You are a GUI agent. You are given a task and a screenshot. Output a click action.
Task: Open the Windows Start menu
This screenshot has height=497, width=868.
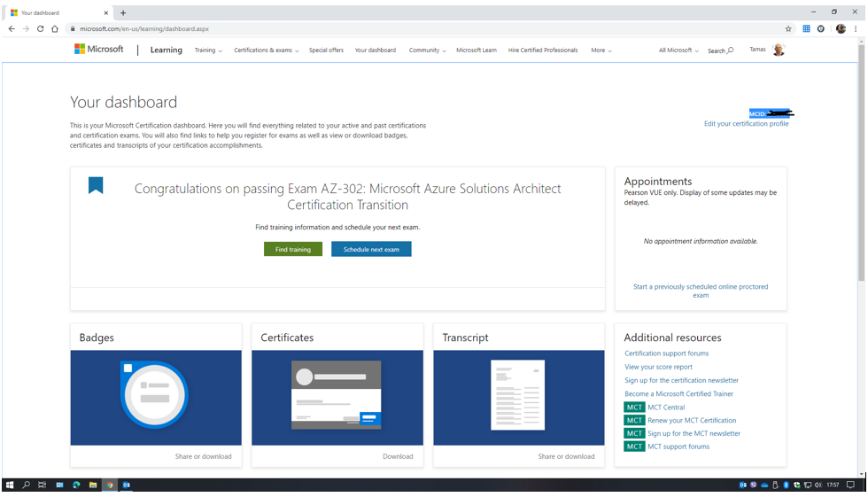click(10, 485)
